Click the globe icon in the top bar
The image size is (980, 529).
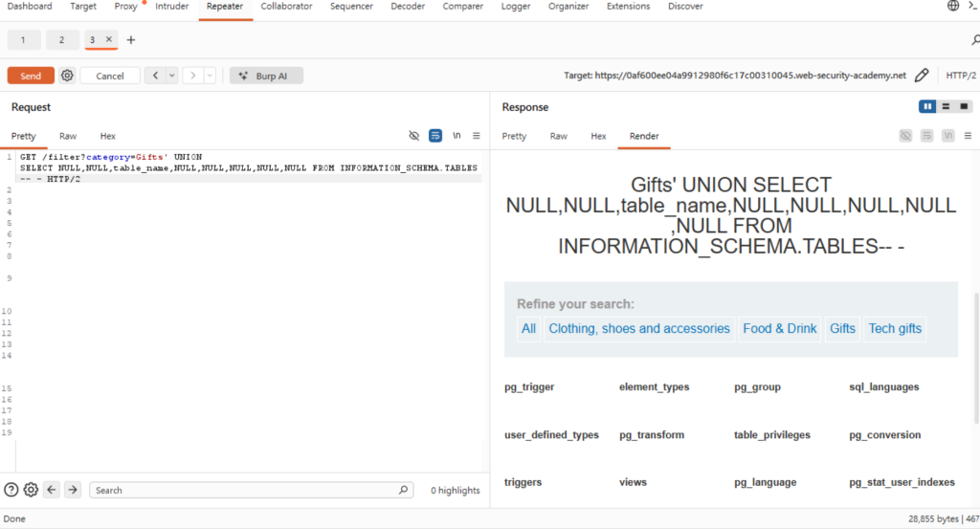click(x=952, y=7)
